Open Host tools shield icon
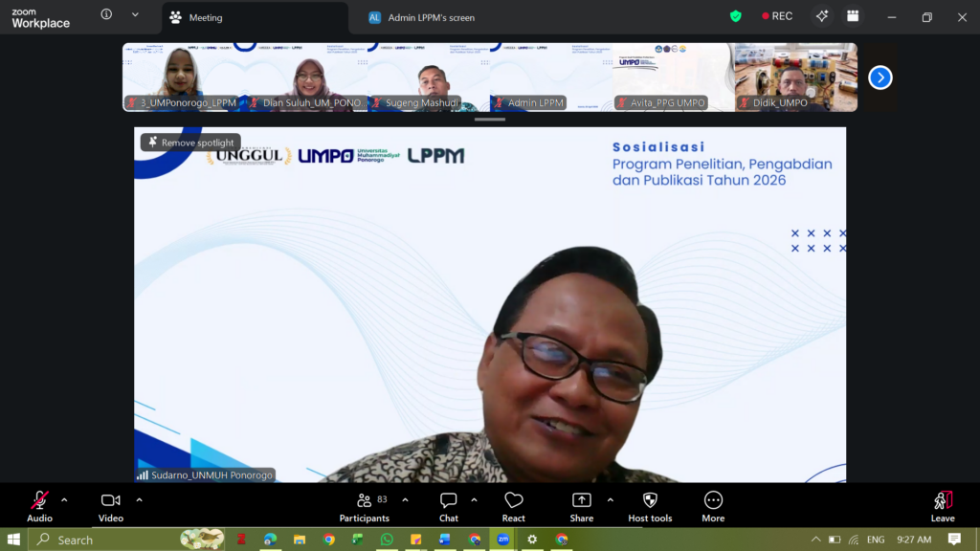The height and width of the screenshot is (551, 980). 650,505
